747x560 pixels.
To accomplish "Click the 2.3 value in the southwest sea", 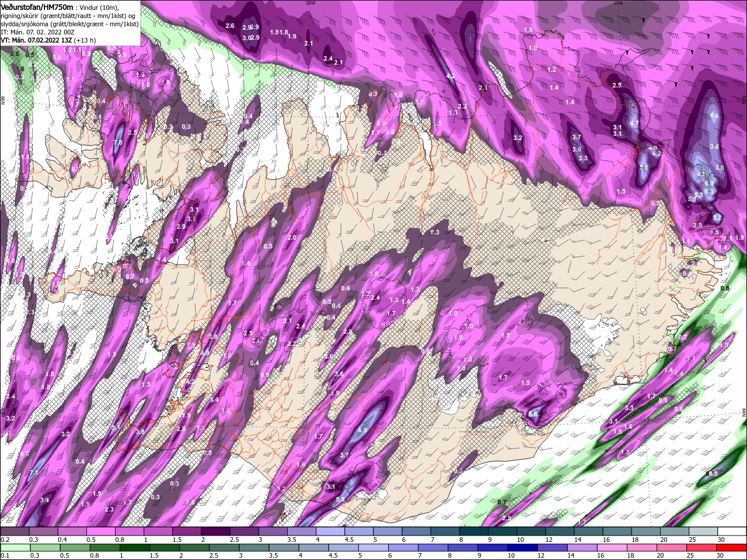I will pyautogui.click(x=109, y=509).
